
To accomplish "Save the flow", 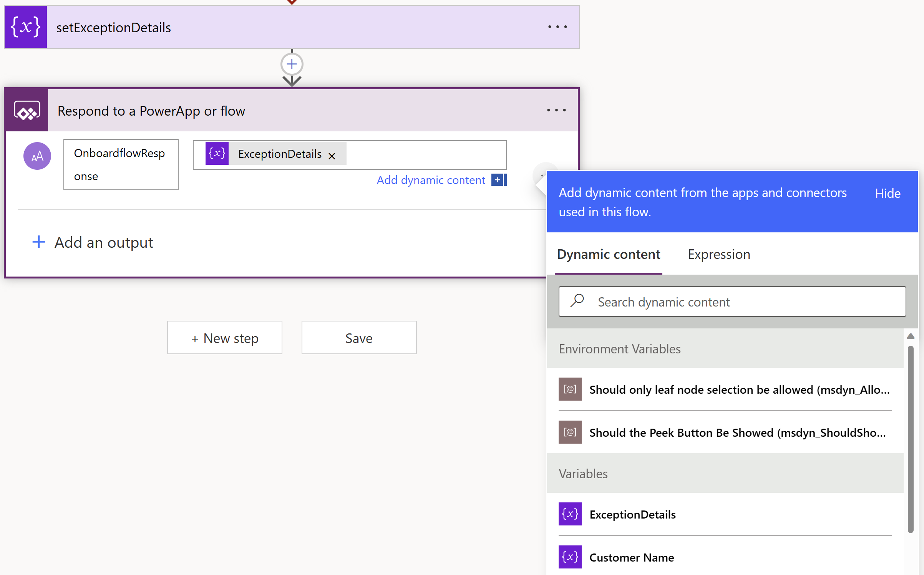I will coord(359,338).
